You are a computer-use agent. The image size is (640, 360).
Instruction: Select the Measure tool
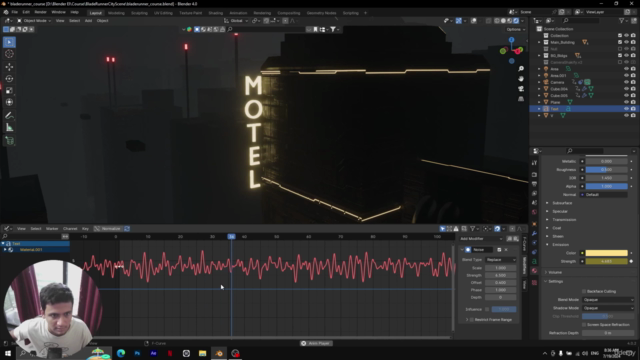[x=9, y=128]
